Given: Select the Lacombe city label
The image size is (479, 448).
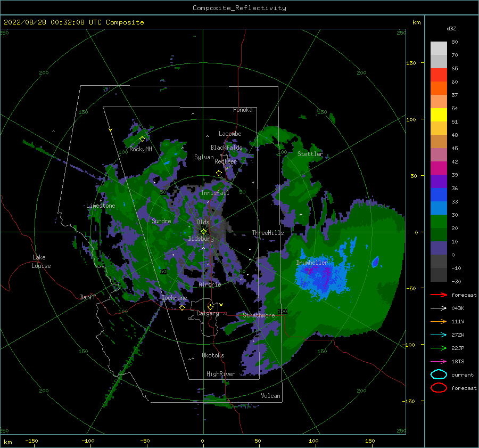Looking at the screenshot, I should click(x=230, y=134).
